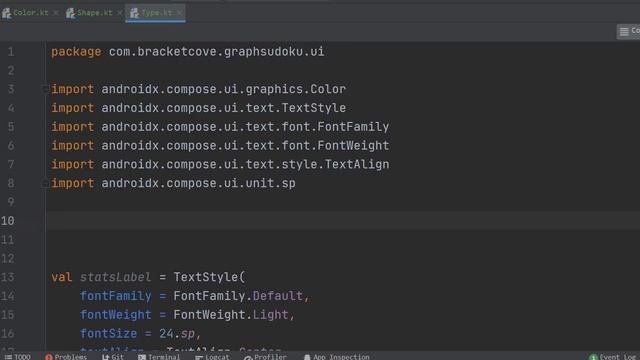
Task: Open the Problems tool window
Action: point(66,357)
